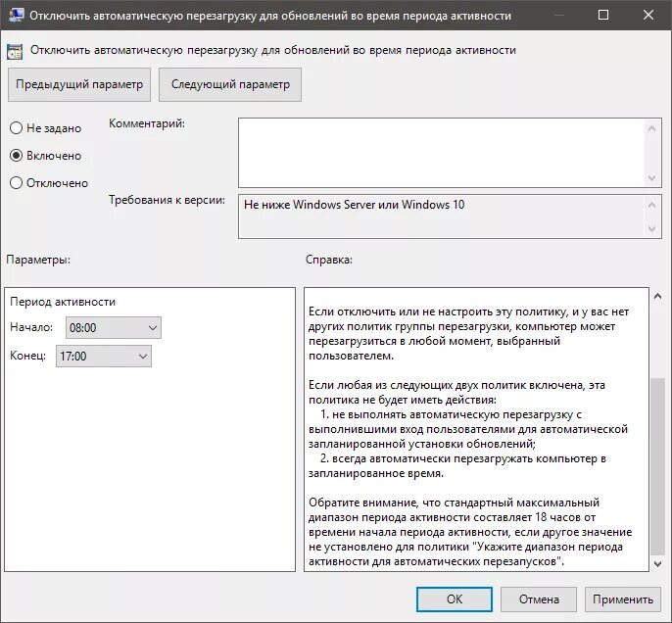Image resolution: width=672 pixels, height=623 pixels.
Task: Click the 'Справка:' label
Action: coord(329,260)
